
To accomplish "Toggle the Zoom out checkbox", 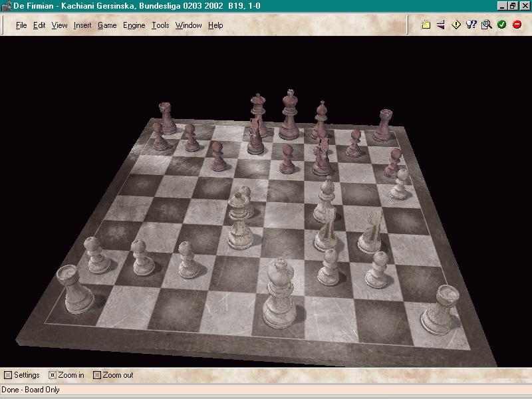I will tap(96, 375).
